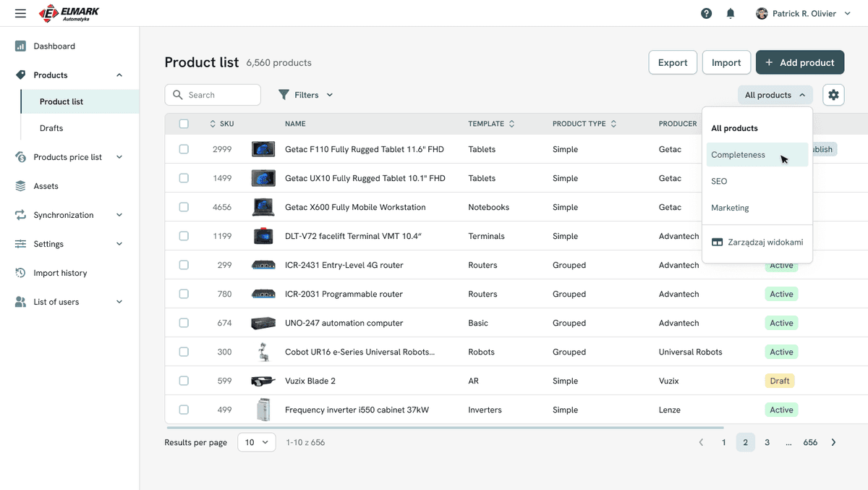
Task: Sort by SKU arrows icon
Action: click(x=213, y=124)
